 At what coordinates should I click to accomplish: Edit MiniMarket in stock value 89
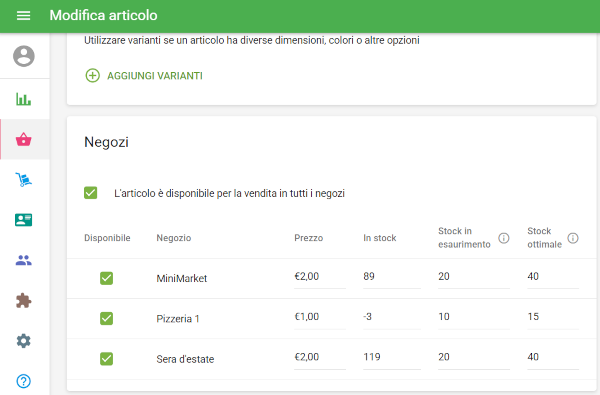[392, 277]
